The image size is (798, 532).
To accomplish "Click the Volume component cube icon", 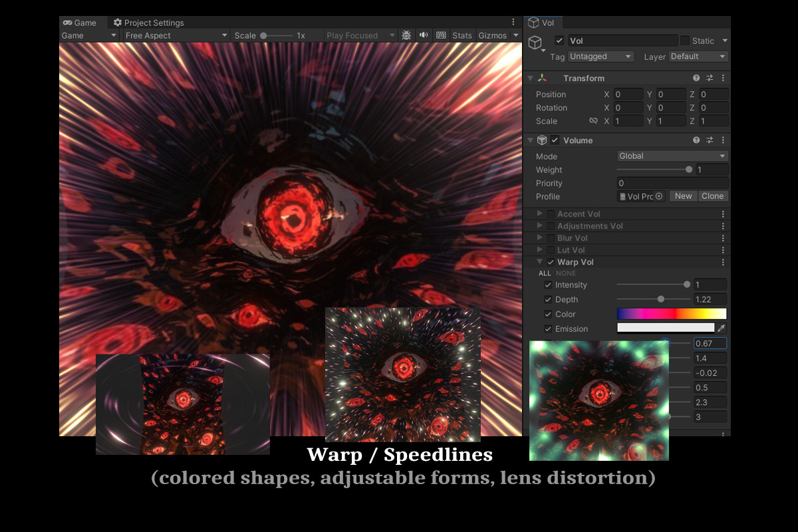I will tap(541, 140).
